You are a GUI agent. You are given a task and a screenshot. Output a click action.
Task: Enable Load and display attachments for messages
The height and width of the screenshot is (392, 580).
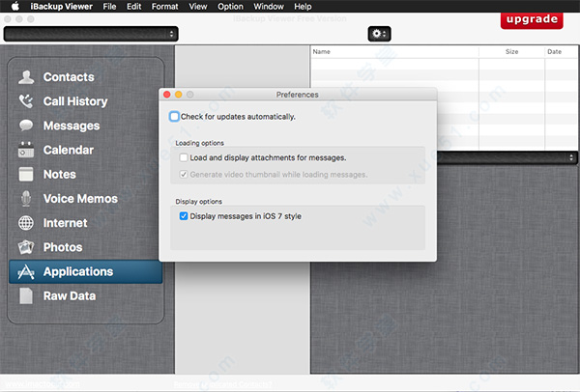click(x=184, y=157)
